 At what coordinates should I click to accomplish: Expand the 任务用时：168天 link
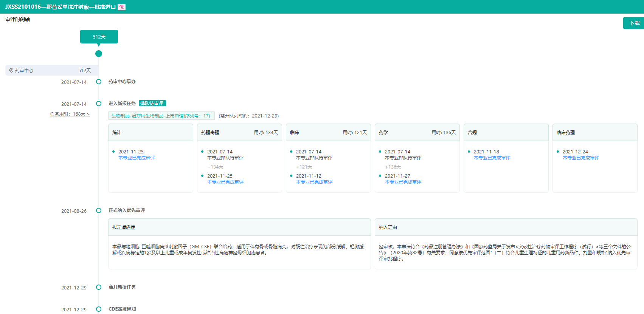70,114
